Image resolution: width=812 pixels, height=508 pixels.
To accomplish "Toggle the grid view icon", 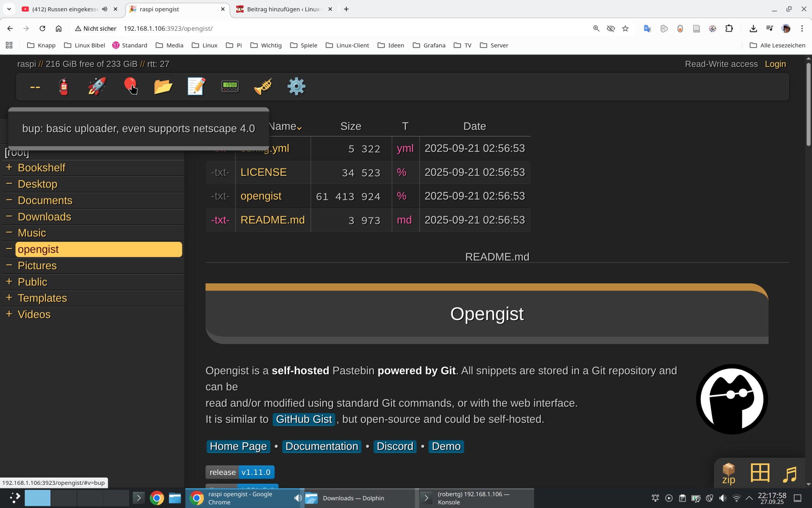I will tap(760, 472).
